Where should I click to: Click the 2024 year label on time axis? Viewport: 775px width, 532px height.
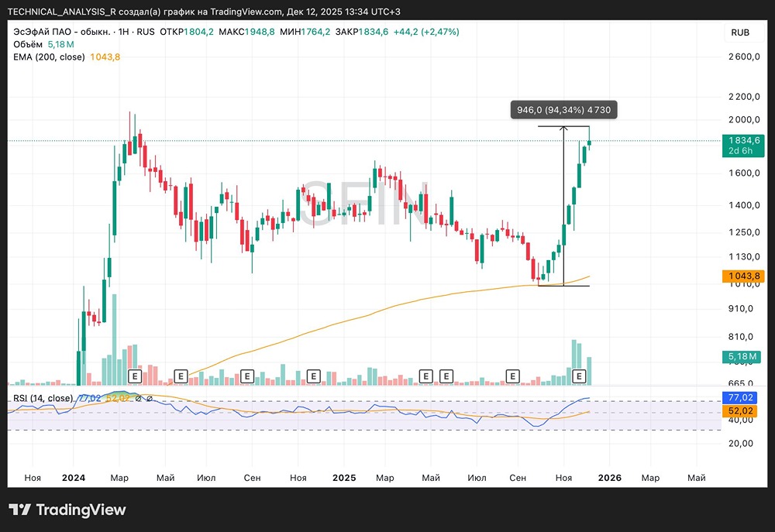click(73, 478)
